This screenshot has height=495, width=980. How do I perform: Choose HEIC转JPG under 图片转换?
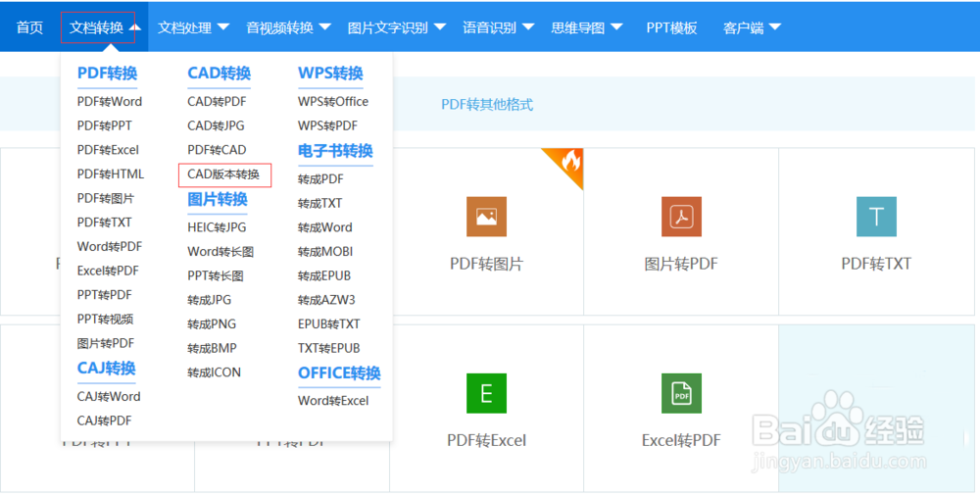click(217, 227)
